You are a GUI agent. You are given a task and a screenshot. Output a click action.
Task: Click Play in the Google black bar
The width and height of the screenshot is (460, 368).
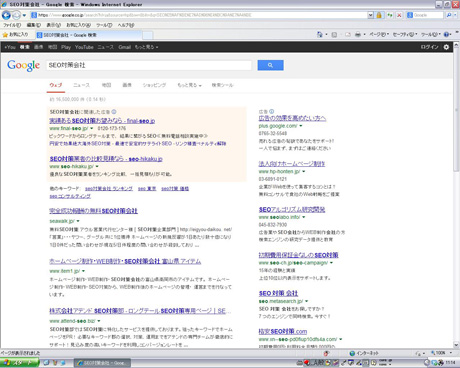66,47
